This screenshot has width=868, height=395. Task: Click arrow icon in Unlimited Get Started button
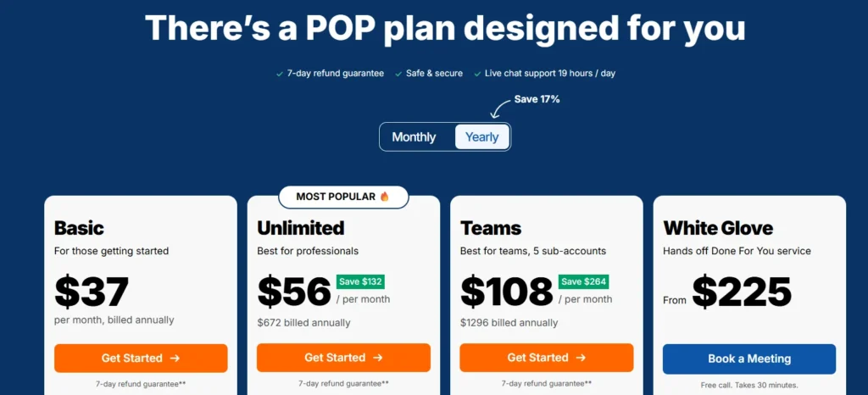378,358
